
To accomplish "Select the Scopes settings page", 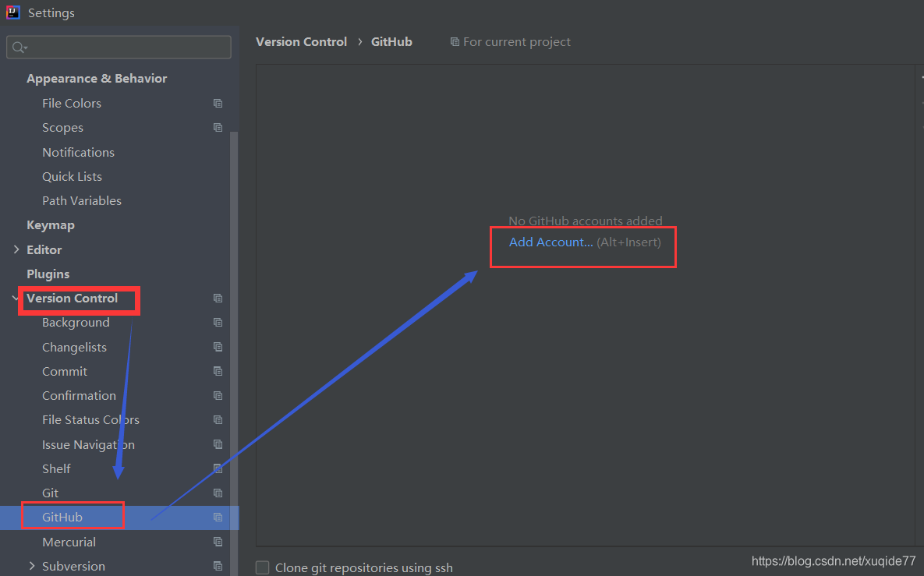I will point(62,127).
